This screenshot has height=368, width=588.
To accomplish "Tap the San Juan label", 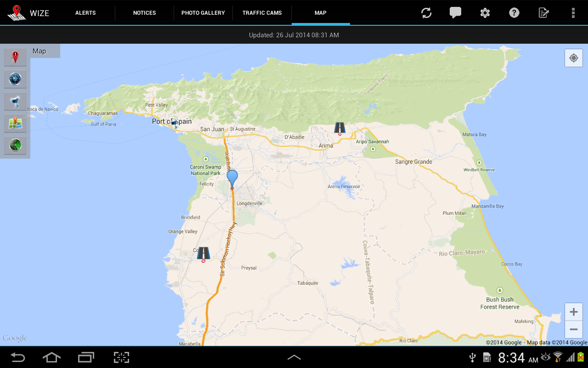I will 212,129.
